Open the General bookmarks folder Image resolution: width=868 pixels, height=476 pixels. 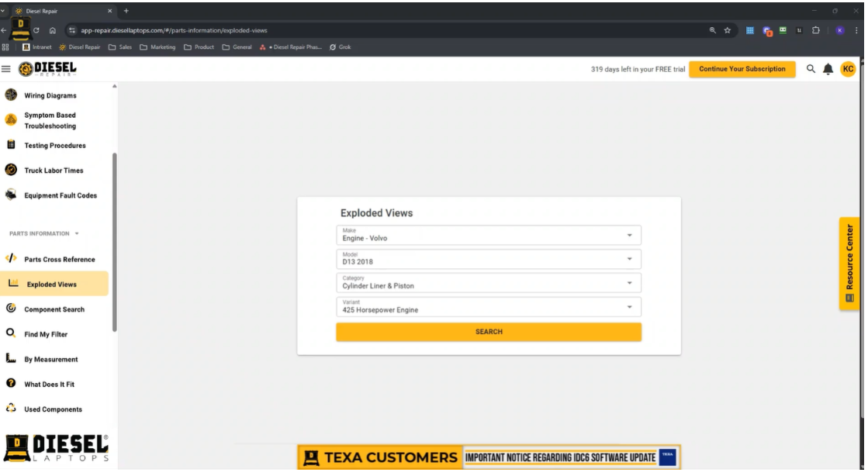237,47
